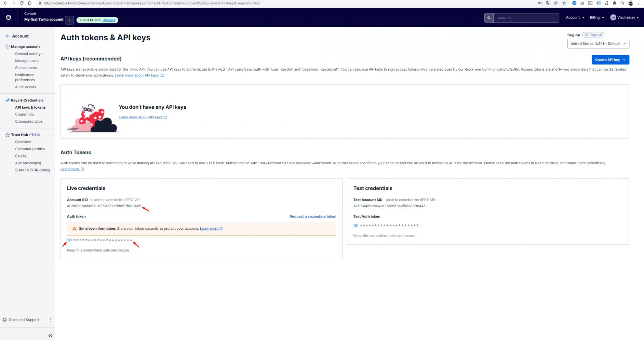Select General settings in sidebar
Screen dimensions: 644x340
pyautogui.click(x=29, y=54)
